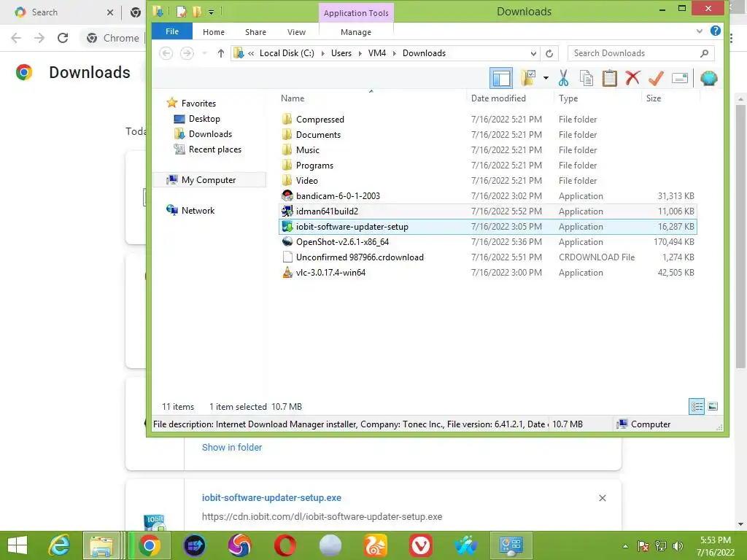Select Recent places in Favorites
The image size is (747, 560).
[215, 149]
